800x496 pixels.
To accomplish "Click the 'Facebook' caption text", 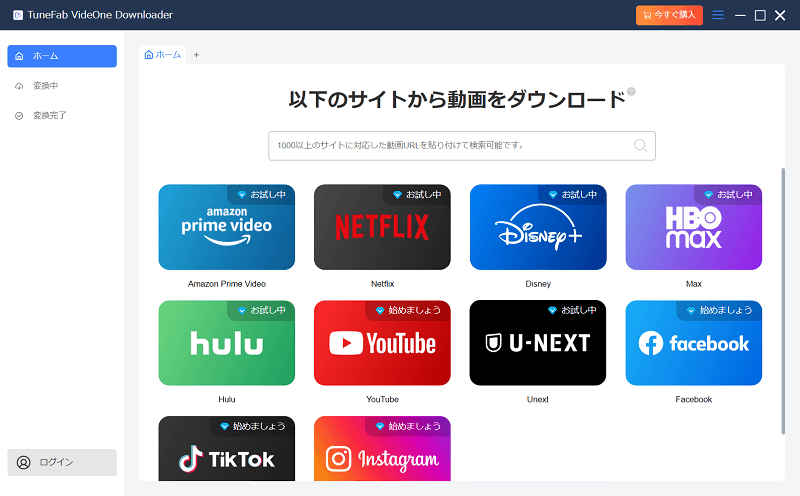I will (x=693, y=400).
